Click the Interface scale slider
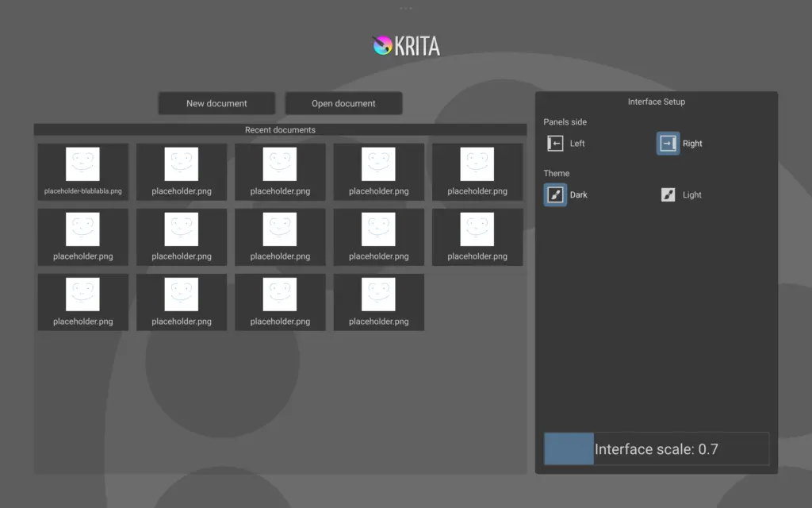This screenshot has height=508, width=812. 656,448
